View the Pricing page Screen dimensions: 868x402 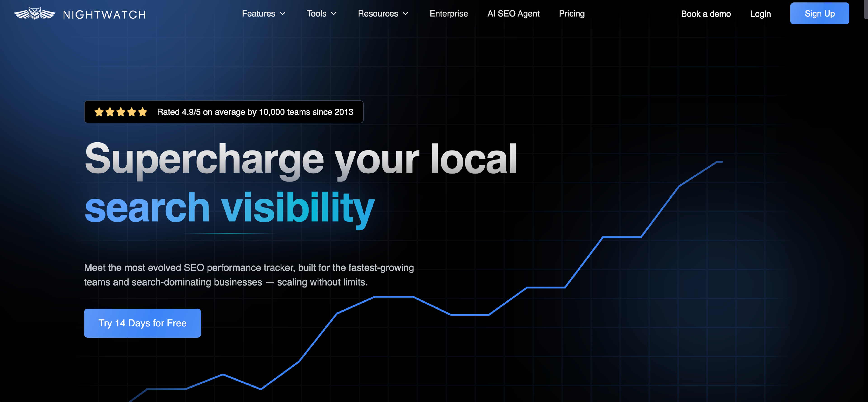click(x=571, y=14)
